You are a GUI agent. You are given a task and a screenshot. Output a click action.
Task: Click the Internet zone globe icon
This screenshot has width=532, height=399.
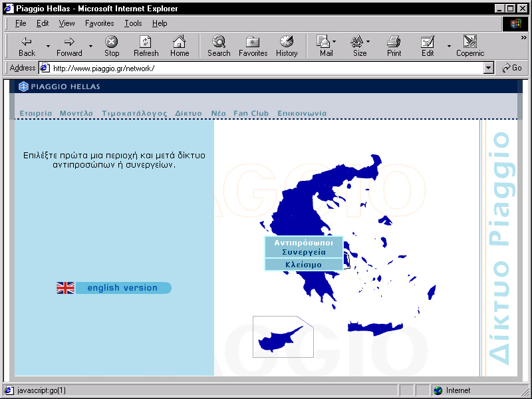pyautogui.click(x=438, y=390)
